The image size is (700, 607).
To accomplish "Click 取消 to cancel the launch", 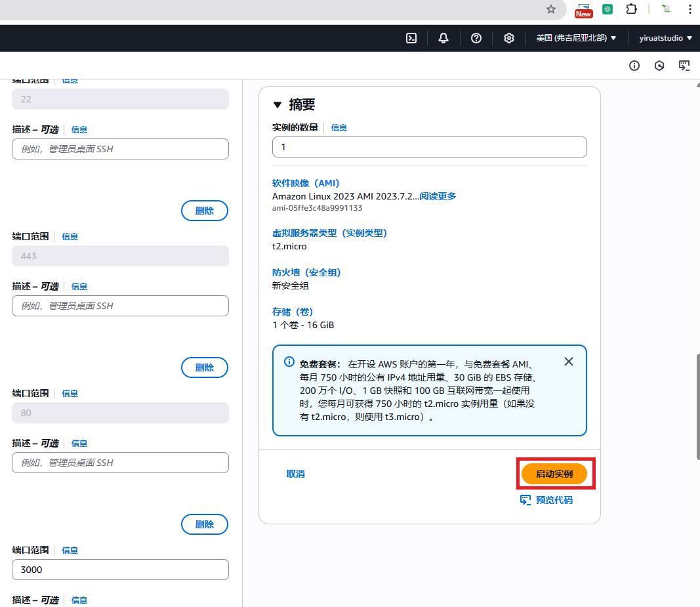I will click(295, 474).
